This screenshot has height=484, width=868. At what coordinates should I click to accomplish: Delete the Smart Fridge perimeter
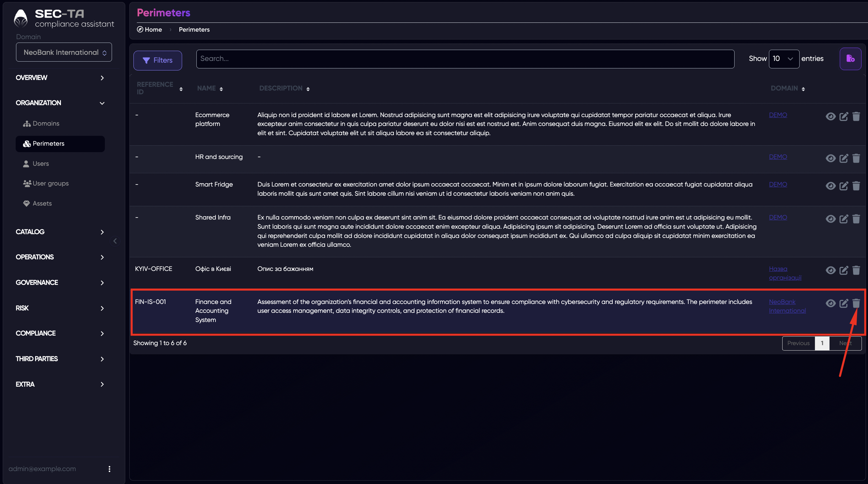pos(856,185)
